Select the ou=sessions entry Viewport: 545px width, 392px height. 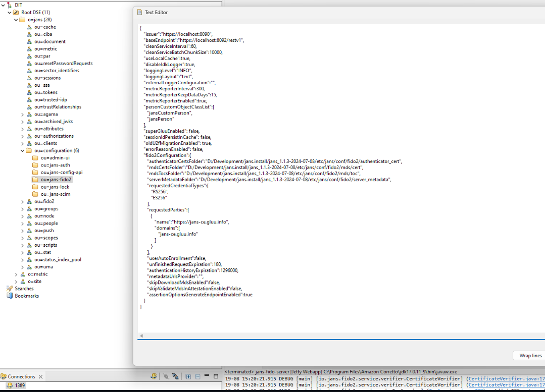point(47,78)
